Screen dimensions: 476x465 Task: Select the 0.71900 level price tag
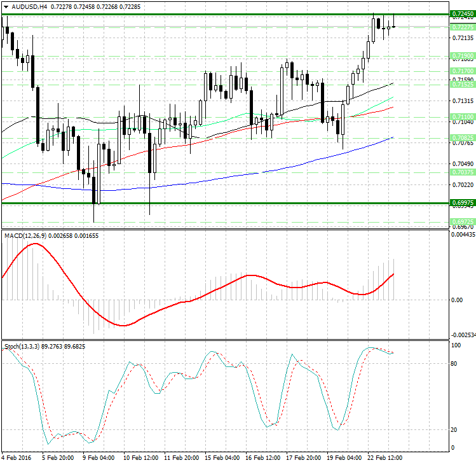tap(462, 56)
